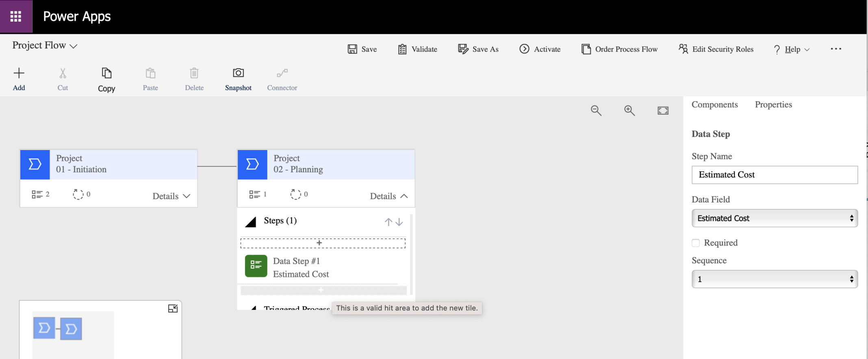The image size is (868, 359).
Task: Save the process flow
Action: pos(362,49)
